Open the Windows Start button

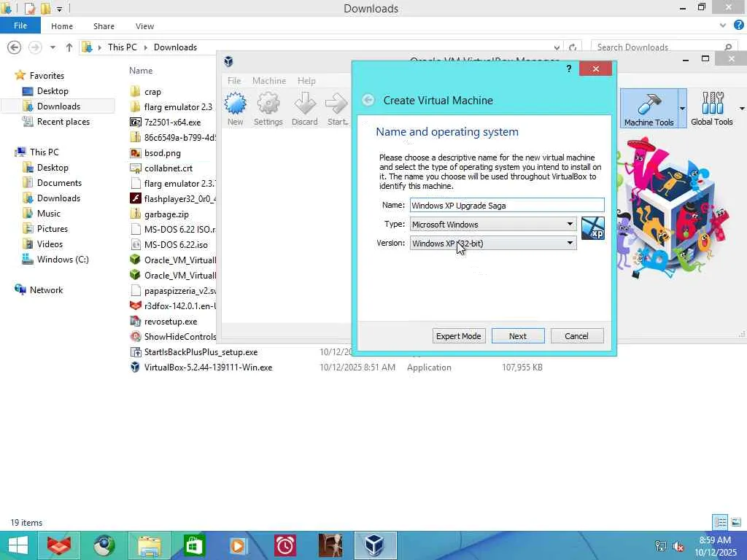18,545
